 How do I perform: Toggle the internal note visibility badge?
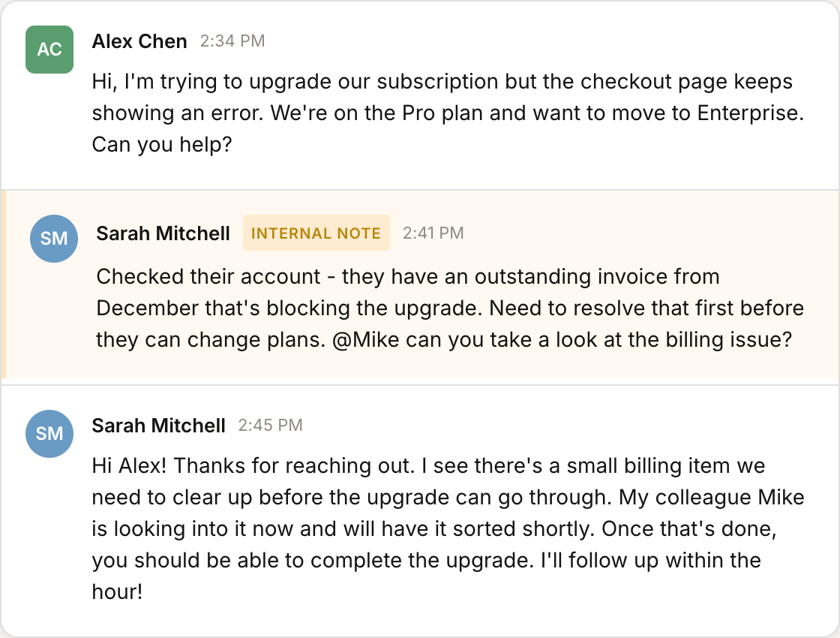[316, 233]
